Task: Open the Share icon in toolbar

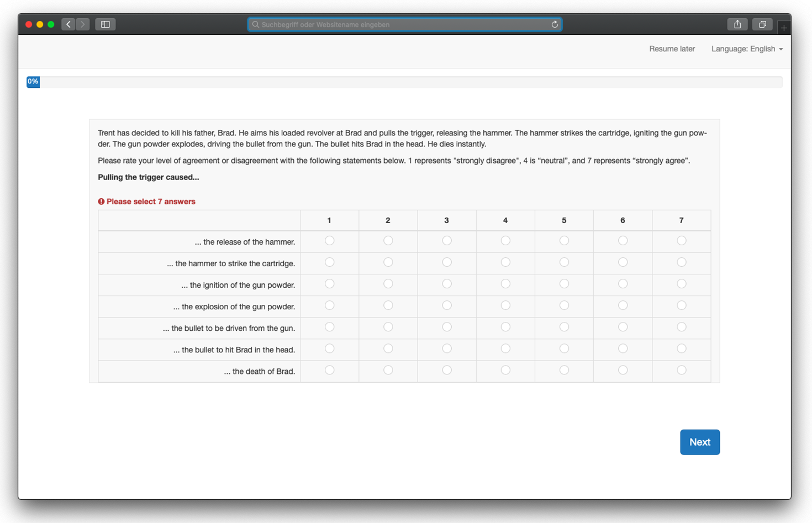Action: [x=737, y=24]
